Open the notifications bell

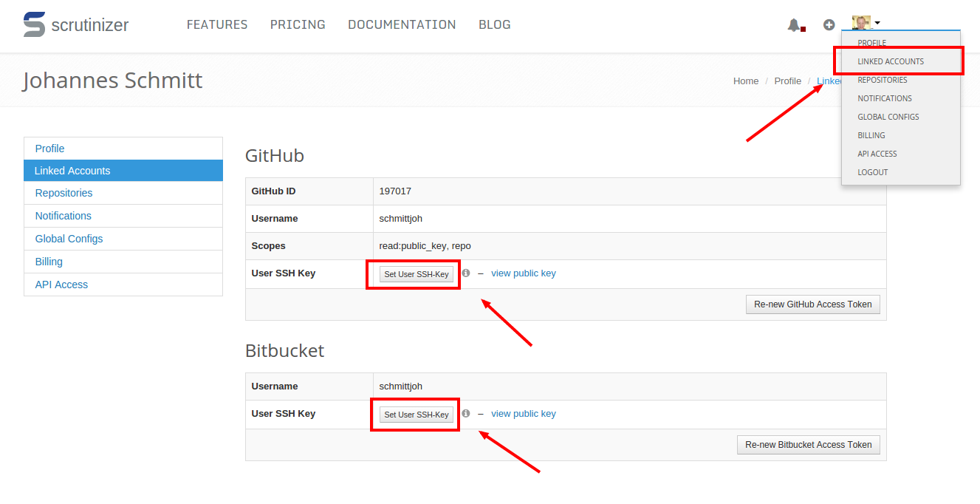coord(795,25)
